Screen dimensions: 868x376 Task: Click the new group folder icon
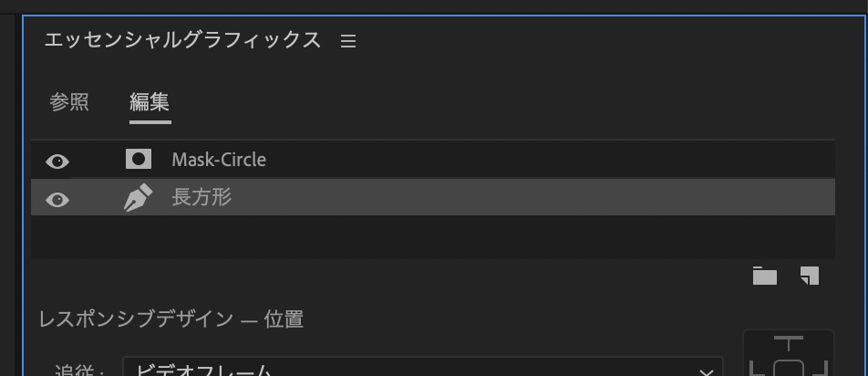[764, 276]
